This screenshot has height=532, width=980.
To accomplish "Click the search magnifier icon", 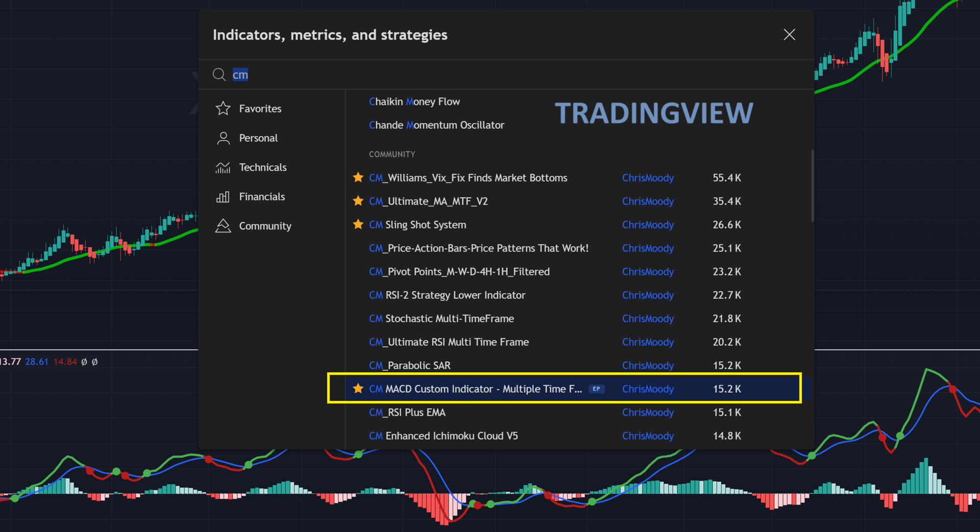I will pos(219,74).
